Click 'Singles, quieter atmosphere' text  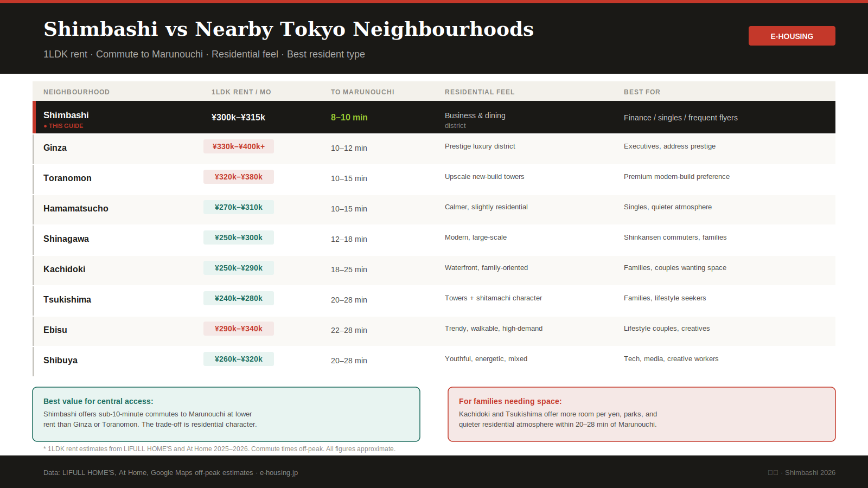click(668, 207)
